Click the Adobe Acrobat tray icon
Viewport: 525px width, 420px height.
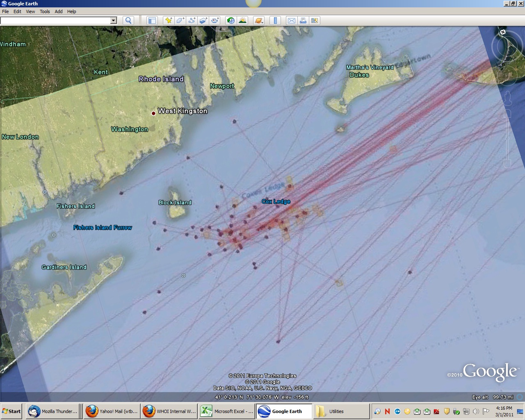(436, 411)
